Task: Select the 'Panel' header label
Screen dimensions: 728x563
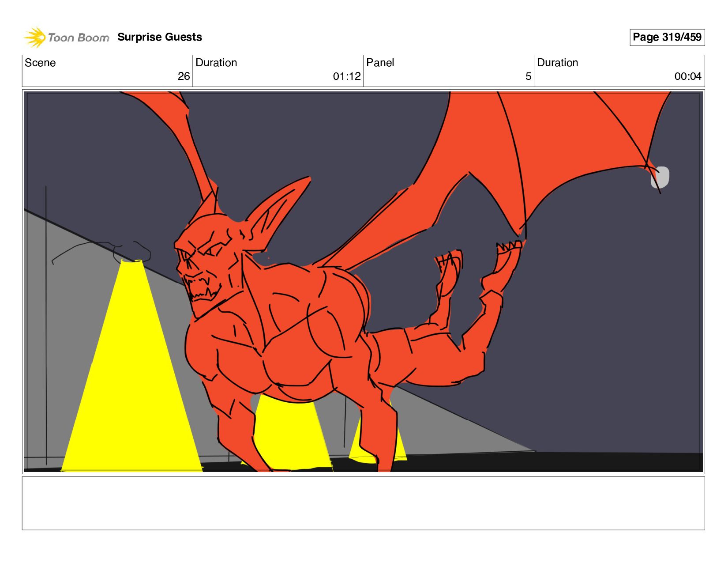Action: tap(380, 63)
